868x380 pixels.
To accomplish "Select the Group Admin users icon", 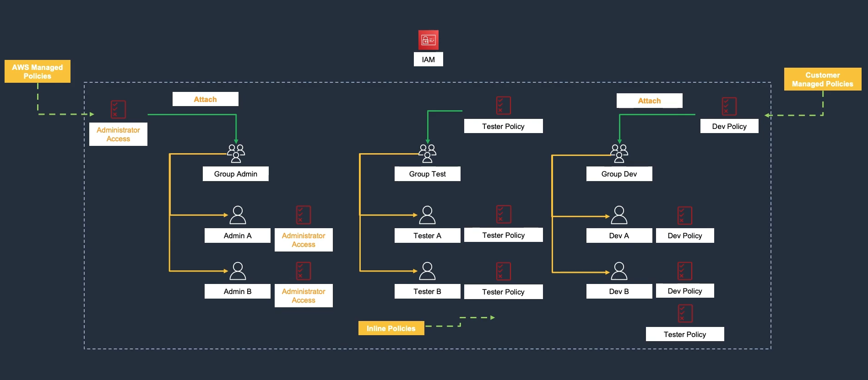I will click(x=236, y=154).
